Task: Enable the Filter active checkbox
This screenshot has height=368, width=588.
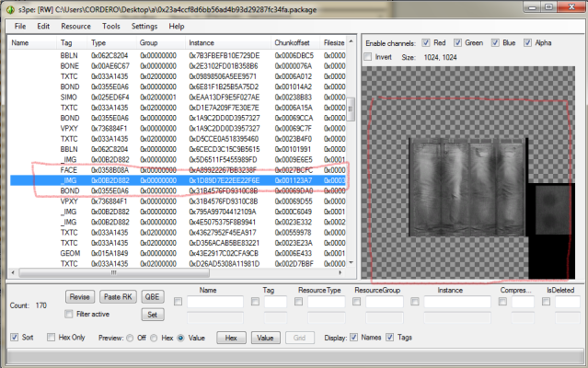Action: pyautogui.click(x=72, y=314)
